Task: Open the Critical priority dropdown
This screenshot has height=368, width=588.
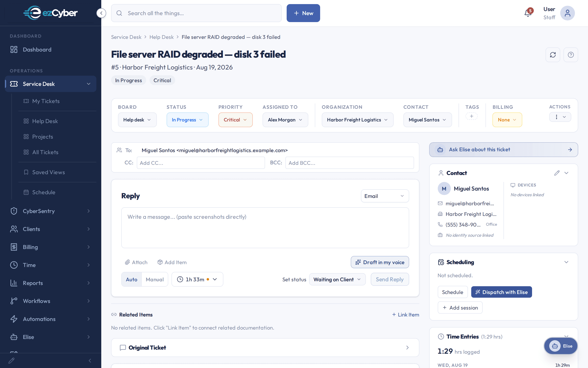Action: tap(235, 120)
